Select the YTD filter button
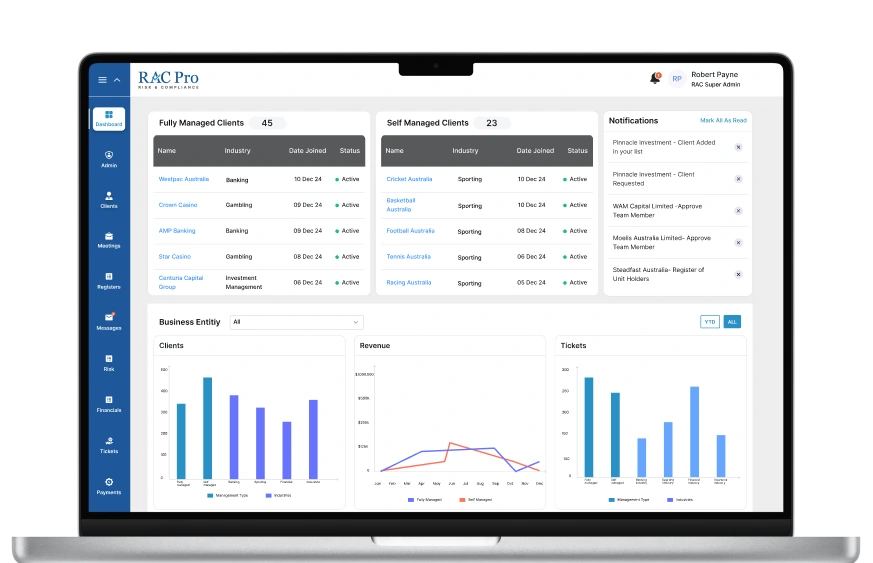Screen dimensions: 873x563 [709, 322]
